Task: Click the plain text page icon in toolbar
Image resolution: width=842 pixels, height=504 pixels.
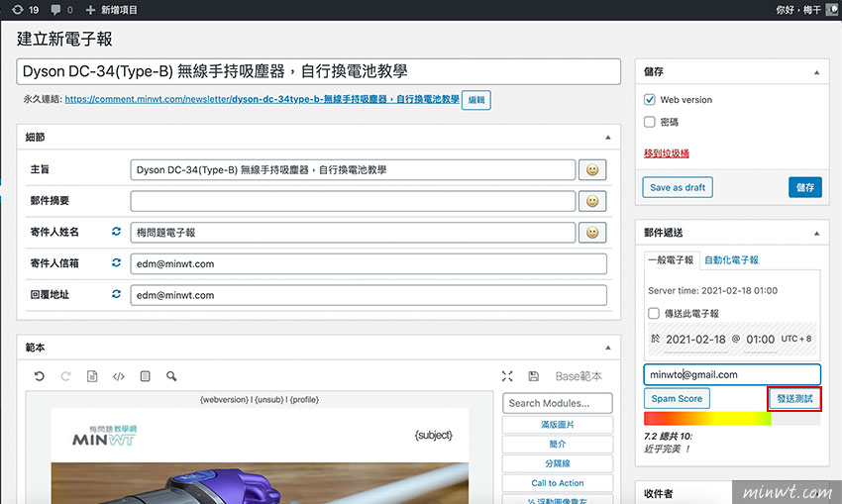Action: 145,376
